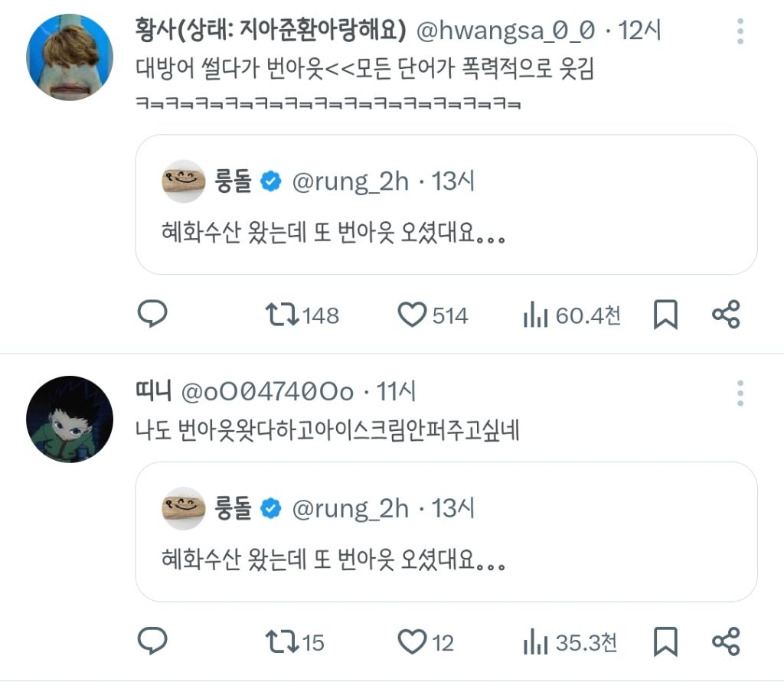Open more options for 띠니 tweet

pyautogui.click(x=740, y=393)
